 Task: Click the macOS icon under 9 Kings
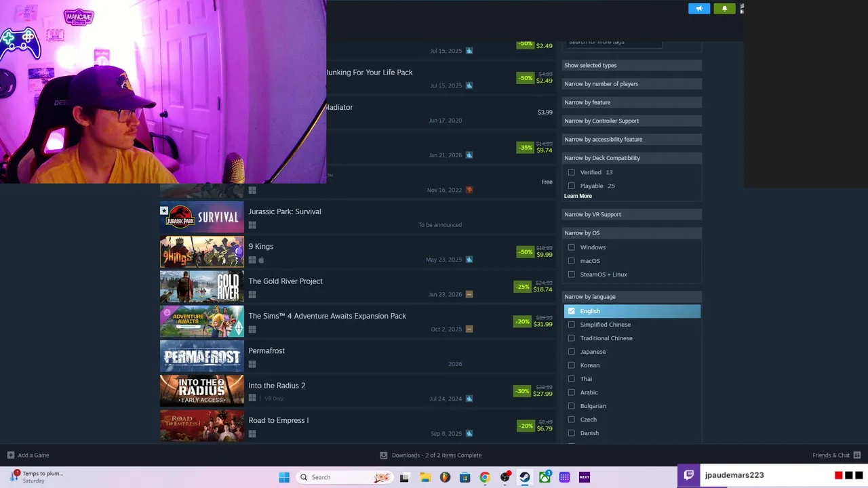(x=261, y=260)
